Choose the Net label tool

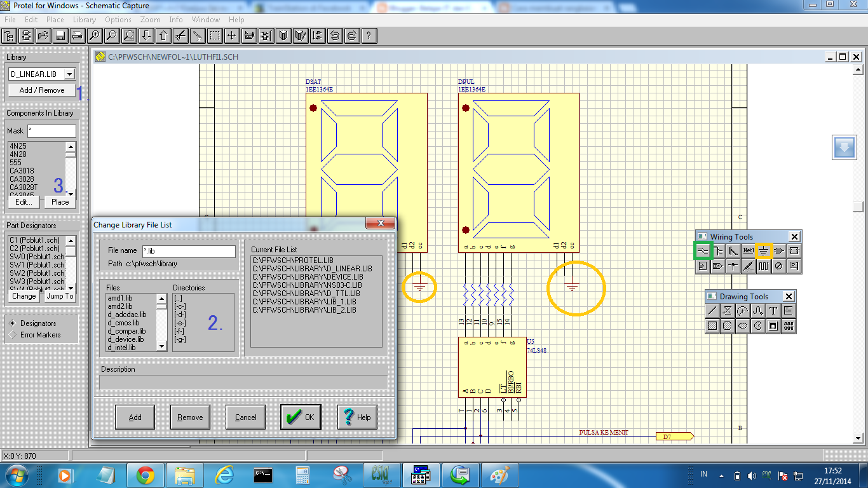click(x=749, y=251)
